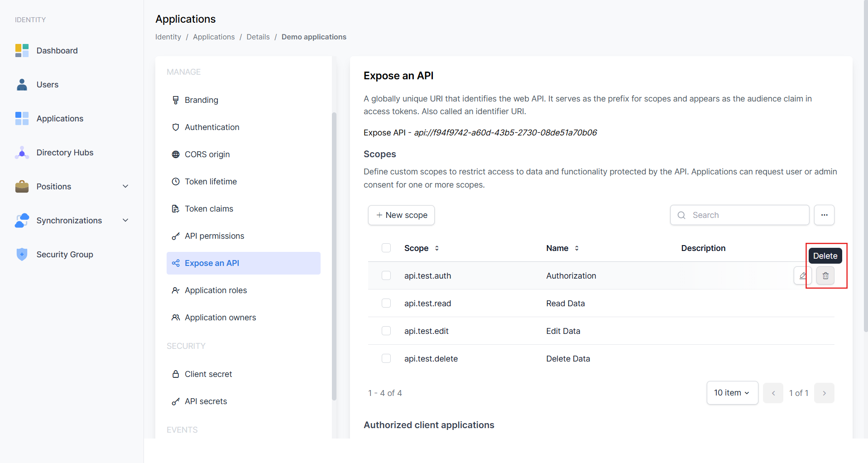Open API permissions menu item
The width and height of the screenshot is (868, 463).
[x=244, y=236]
